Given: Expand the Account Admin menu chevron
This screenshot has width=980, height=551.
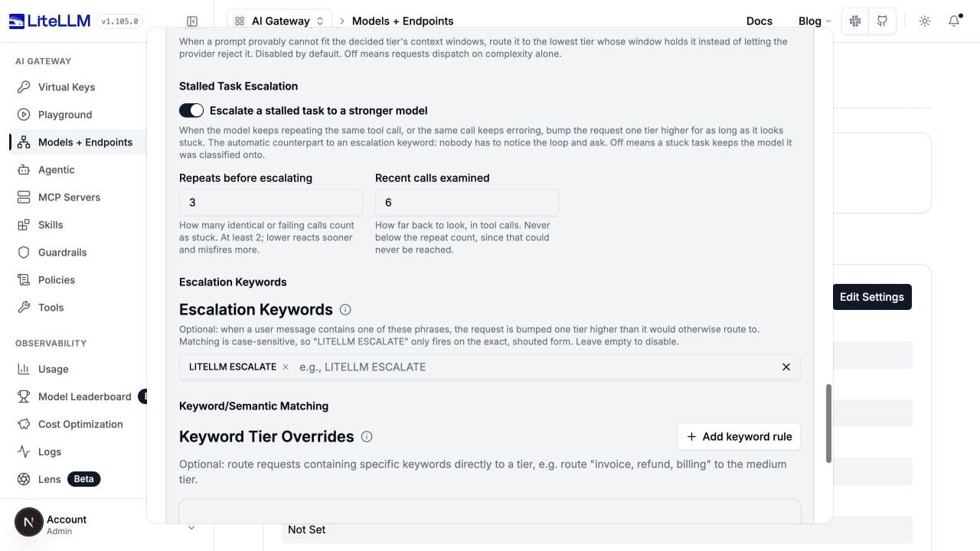Looking at the screenshot, I should click(x=191, y=527).
